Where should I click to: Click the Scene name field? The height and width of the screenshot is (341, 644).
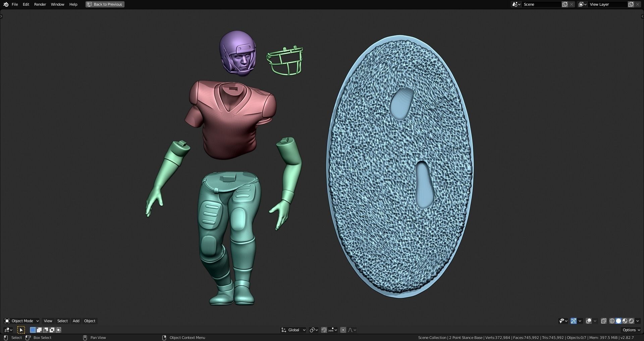(541, 4)
